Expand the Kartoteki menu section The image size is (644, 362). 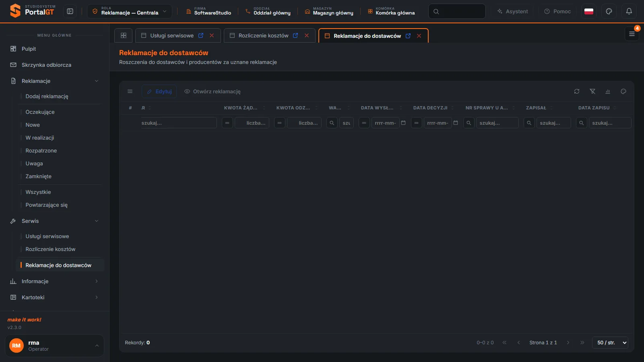(97, 297)
